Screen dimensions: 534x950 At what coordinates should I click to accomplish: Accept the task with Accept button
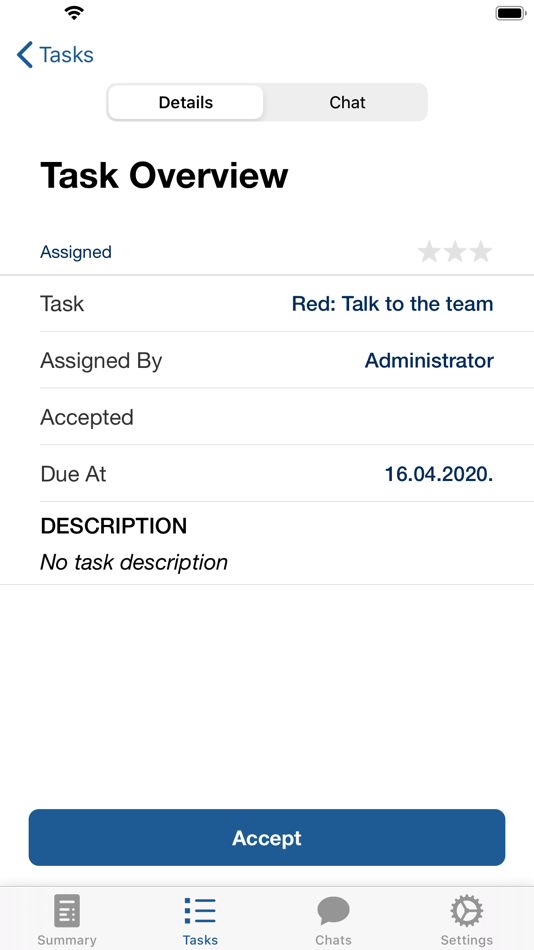click(267, 837)
